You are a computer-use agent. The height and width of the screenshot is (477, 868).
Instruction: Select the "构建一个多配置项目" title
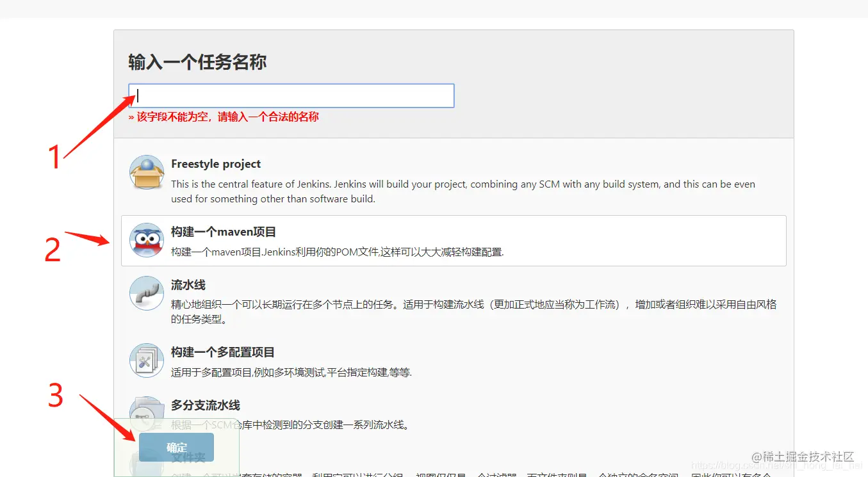coord(223,352)
